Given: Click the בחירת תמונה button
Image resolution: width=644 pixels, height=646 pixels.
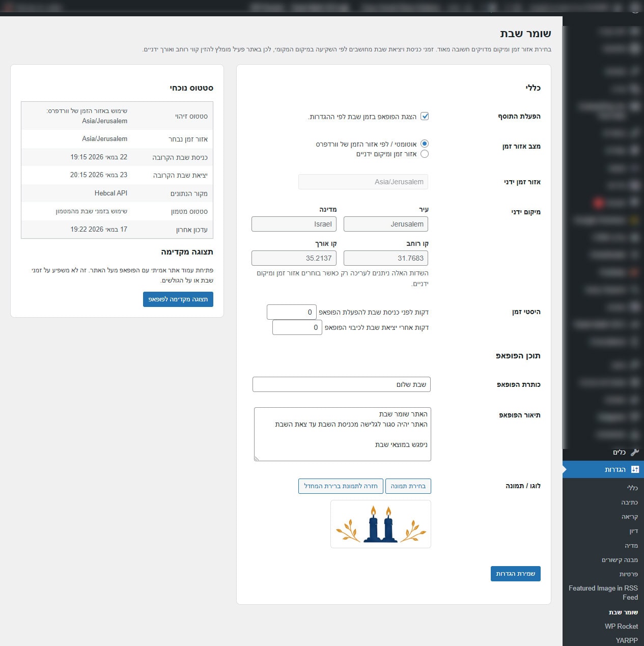Looking at the screenshot, I should (x=408, y=486).
